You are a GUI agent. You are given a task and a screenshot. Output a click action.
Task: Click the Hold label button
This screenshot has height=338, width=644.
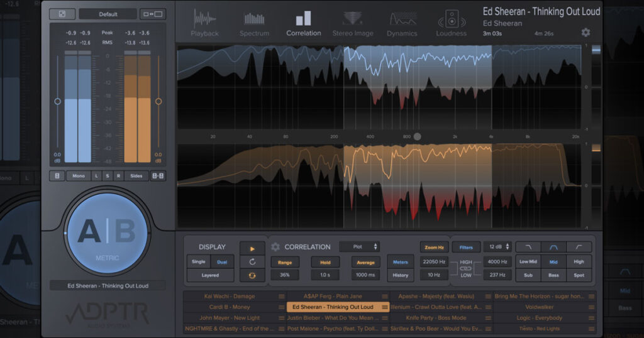(x=325, y=263)
